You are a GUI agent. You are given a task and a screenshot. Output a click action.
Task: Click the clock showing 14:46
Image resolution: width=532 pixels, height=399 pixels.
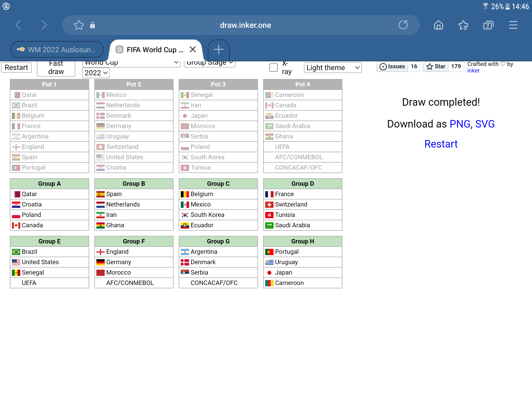click(x=520, y=6)
